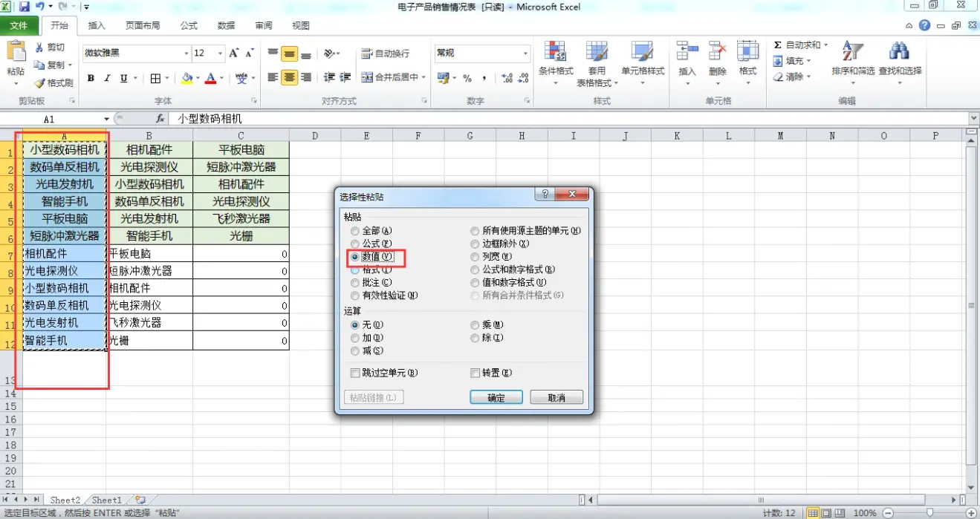Select the 公式(F) paste option

(371, 244)
